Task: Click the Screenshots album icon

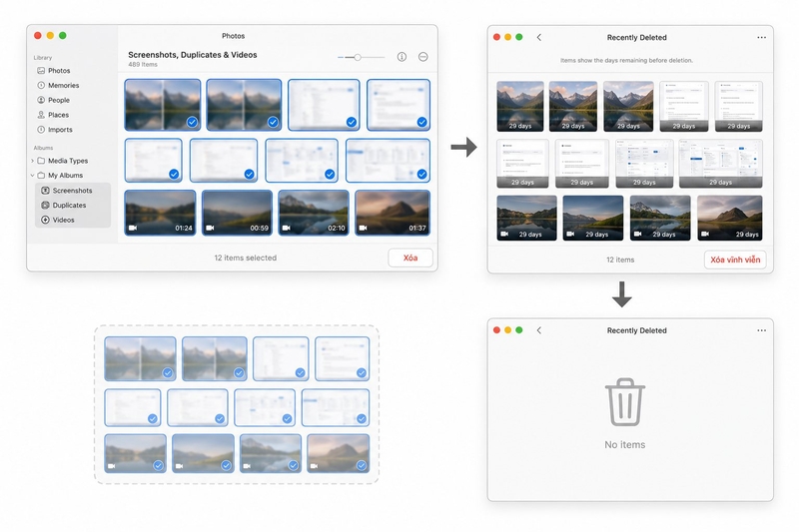Action: tap(45, 191)
